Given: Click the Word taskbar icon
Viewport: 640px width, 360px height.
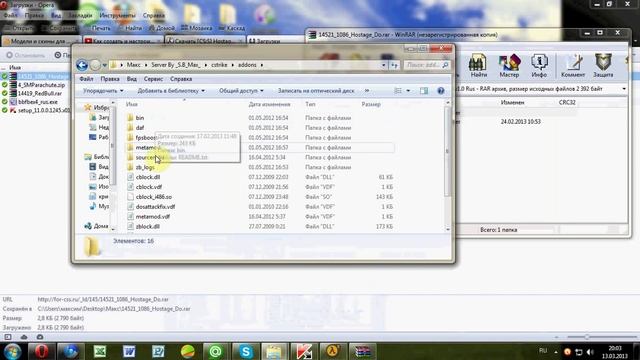Looking at the screenshot, I should coord(129,351).
